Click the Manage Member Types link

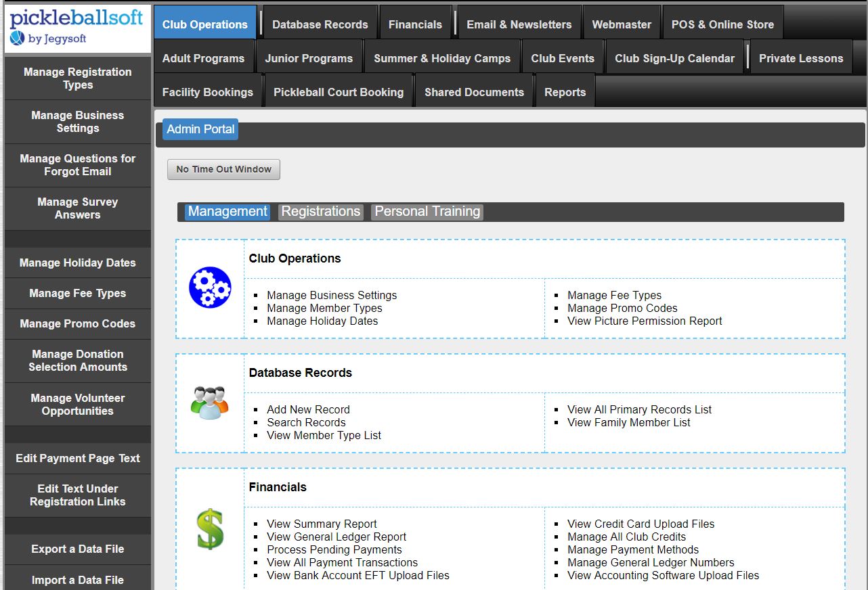pos(324,308)
